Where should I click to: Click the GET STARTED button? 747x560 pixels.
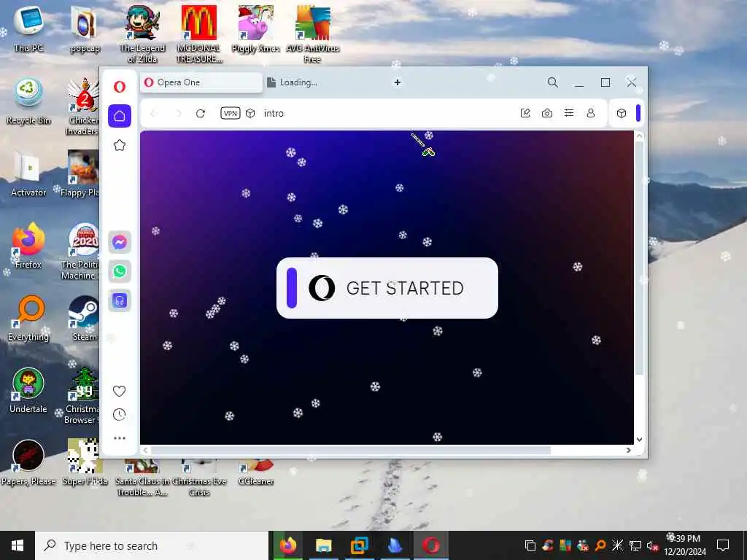tap(387, 288)
